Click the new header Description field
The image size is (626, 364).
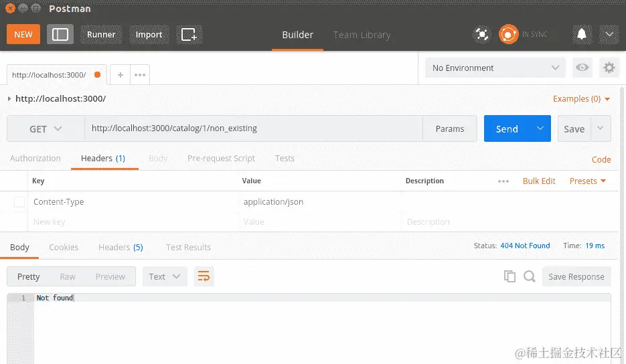[509, 222]
